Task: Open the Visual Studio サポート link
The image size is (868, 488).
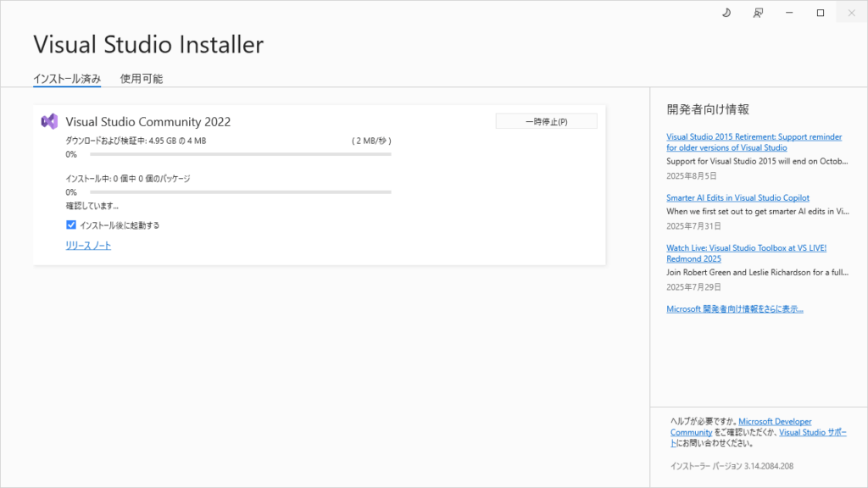Action: click(813, 432)
